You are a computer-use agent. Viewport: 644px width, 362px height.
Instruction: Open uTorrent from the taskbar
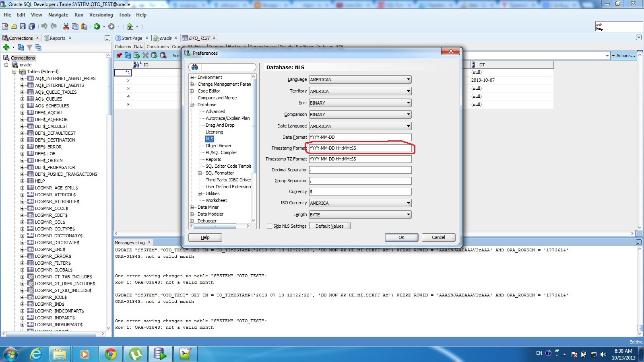coord(136,354)
